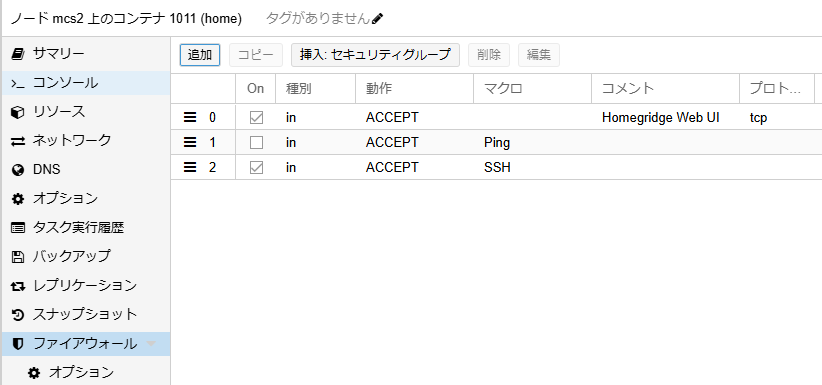Click 挿入: セキュリティグループ button
The width and height of the screenshot is (822, 385).
point(375,55)
